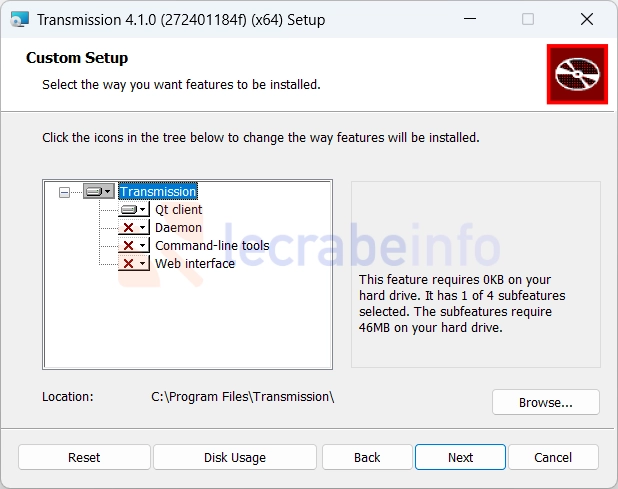The image size is (618, 489).
Task: Open the Disk Usage dialog
Action: coord(235,457)
